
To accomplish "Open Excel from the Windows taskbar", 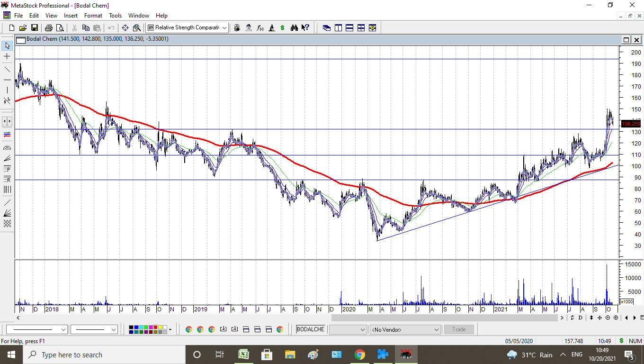I will pos(243,355).
